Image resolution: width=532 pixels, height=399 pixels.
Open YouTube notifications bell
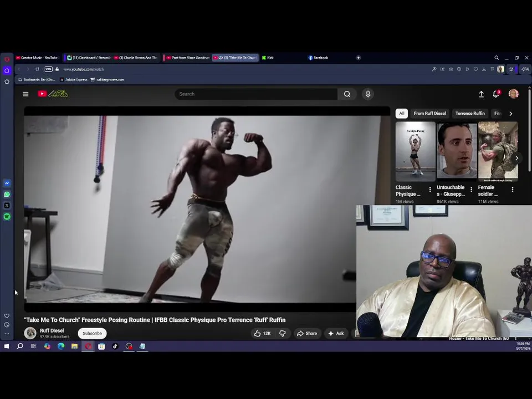[x=496, y=94]
